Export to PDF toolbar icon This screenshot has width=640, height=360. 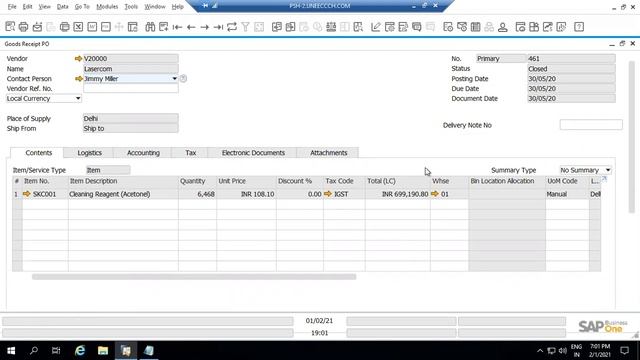106,27
